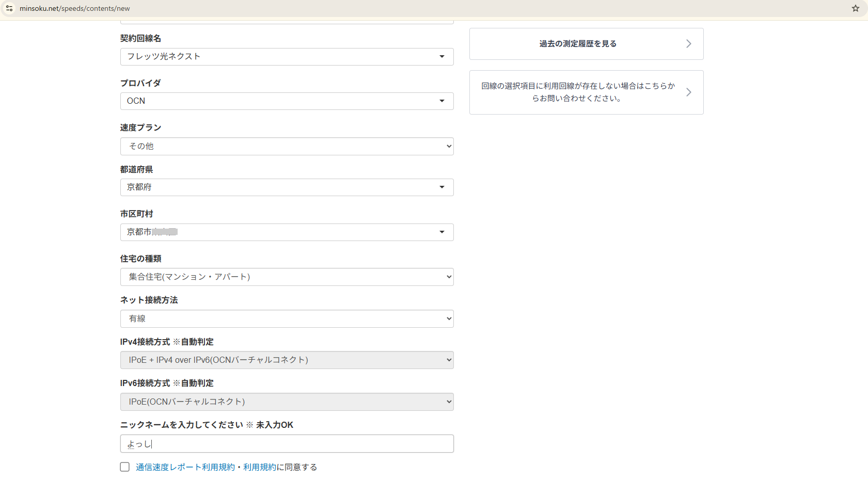Click the caret arrow in 京都府 prefecture field

pyautogui.click(x=442, y=187)
